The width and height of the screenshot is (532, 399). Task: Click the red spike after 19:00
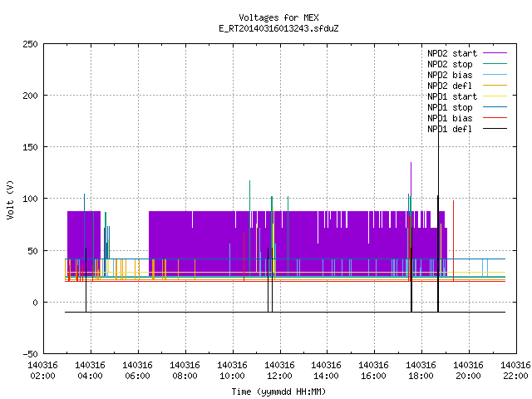[x=453, y=241]
